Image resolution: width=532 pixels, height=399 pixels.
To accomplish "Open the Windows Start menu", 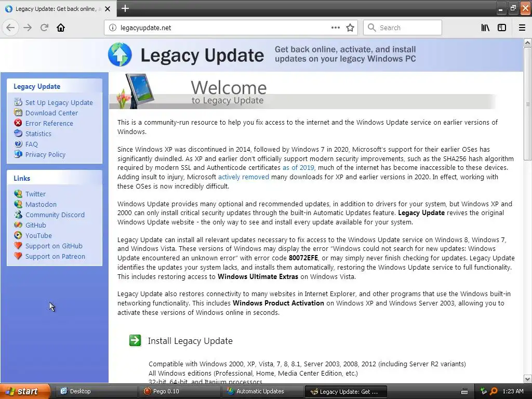I will click(25, 391).
